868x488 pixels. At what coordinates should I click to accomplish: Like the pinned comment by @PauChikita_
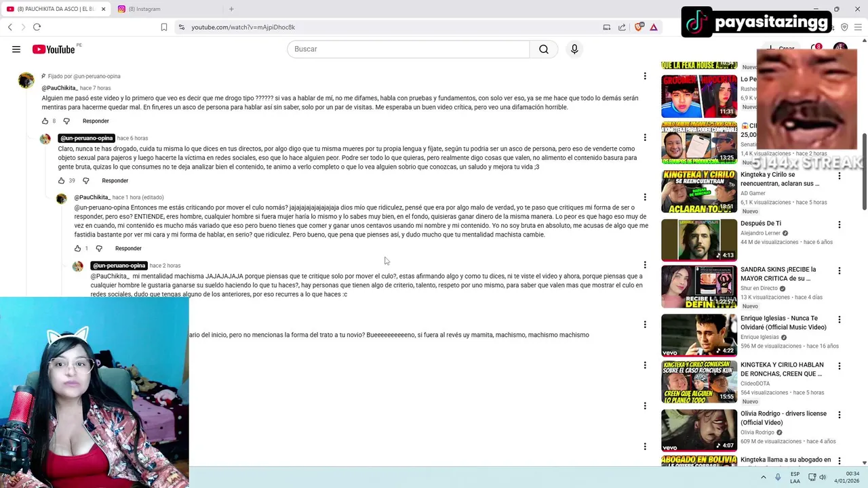(x=45, y=121)
